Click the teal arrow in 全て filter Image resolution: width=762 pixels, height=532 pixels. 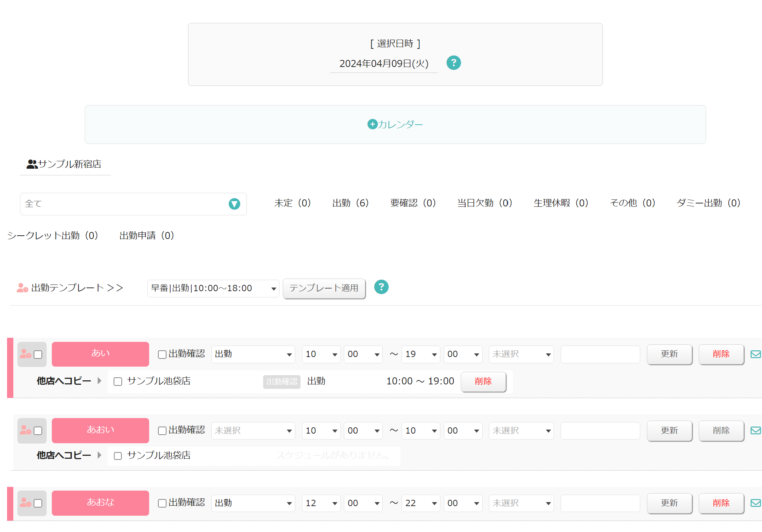[x=234, y=204]
